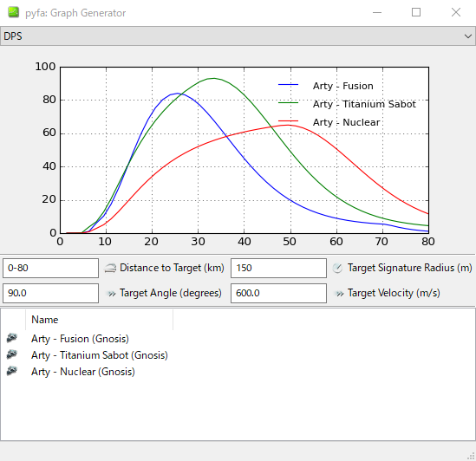Click the red Arty - Nuclear legend line
The width and height of the screenshot is (476, 461).
click(288, 121)
